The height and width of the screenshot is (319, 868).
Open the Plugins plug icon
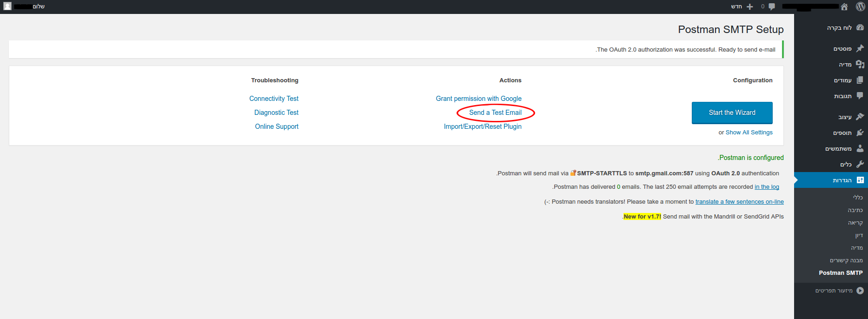point(860,133)
